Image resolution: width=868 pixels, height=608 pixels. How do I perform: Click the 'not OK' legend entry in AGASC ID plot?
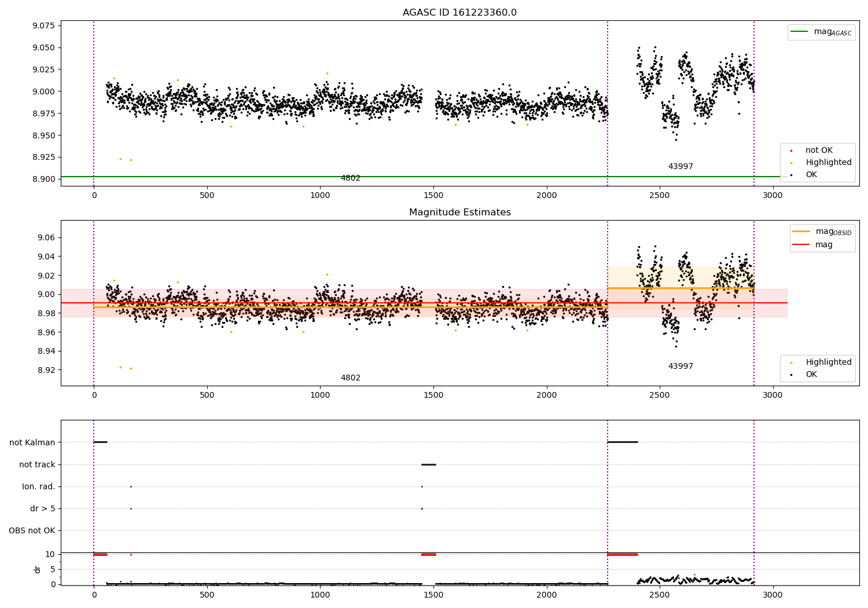819,151
